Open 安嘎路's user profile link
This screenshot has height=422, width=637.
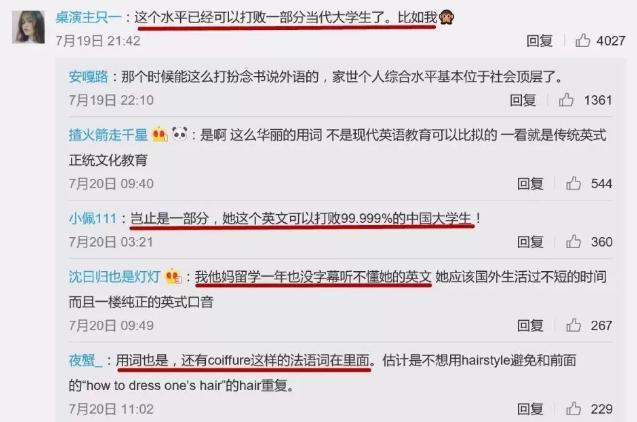pos(88,76)
